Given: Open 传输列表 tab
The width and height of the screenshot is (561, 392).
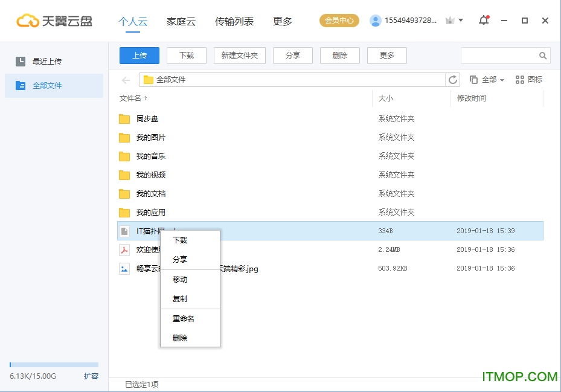Looking at the screenshot, I should [234, 22].
